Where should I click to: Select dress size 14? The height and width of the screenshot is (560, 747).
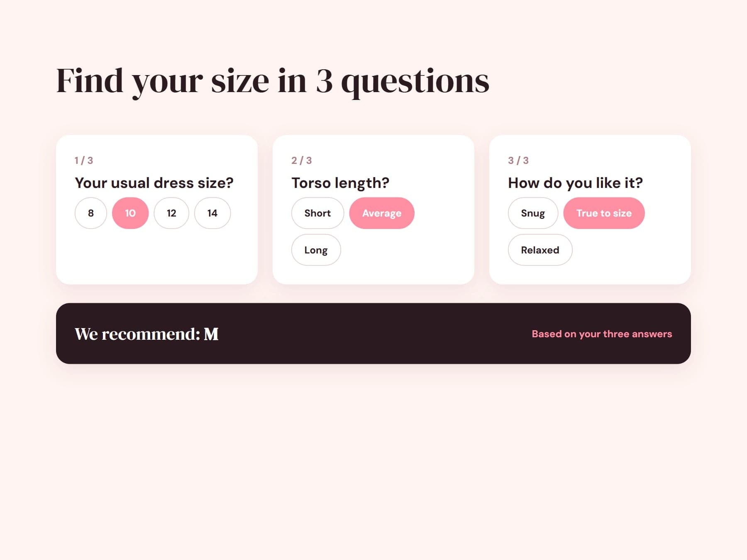tap(212, 213)
